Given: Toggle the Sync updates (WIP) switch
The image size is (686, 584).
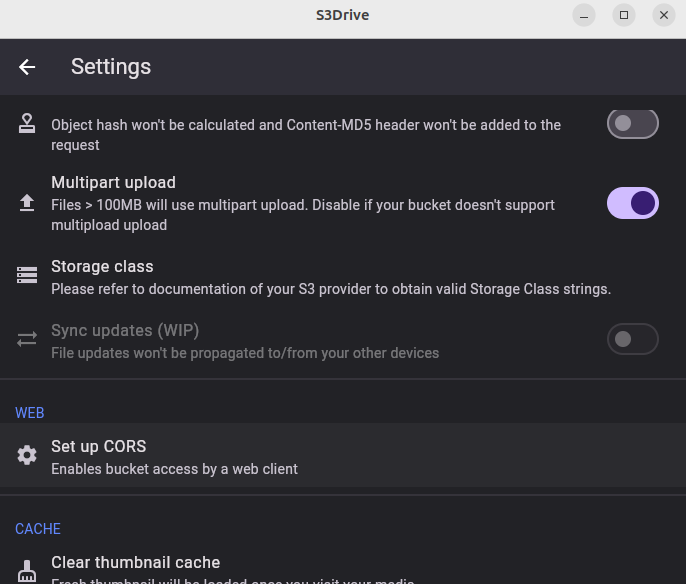Looking at the screenshot, I should [x=633, y=339].
